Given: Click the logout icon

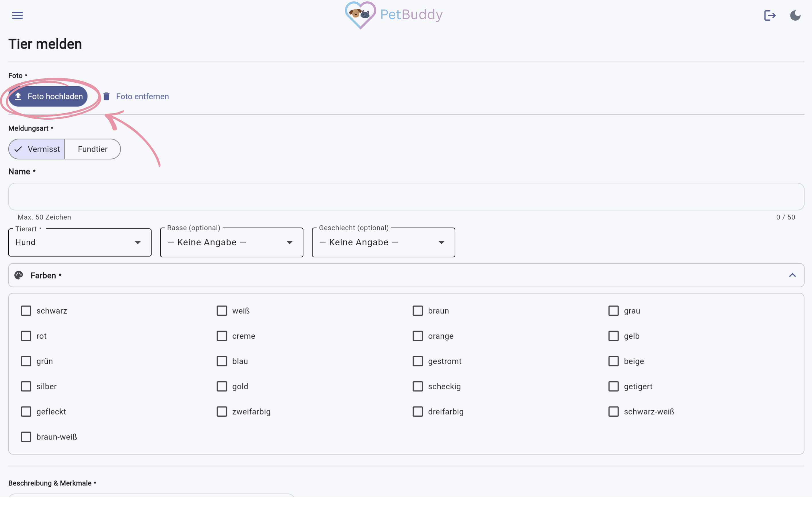Looking at the screenshot, I should tap(770, 15).
